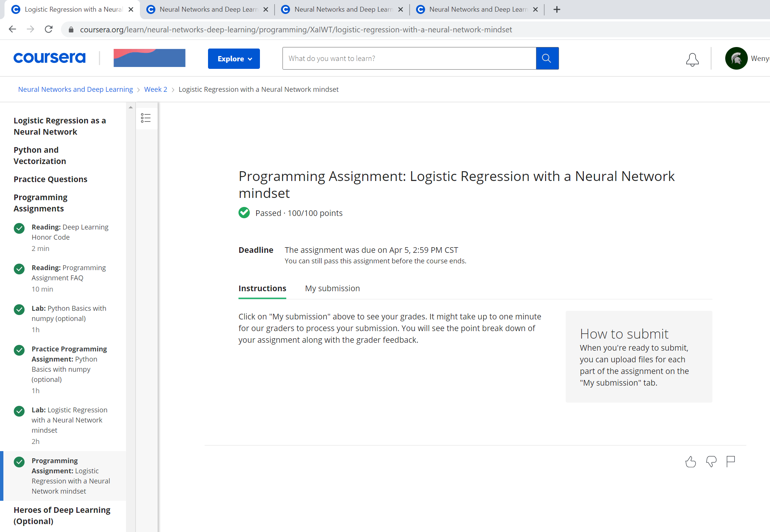Image resolution: width=770 pixels, height=532 pixels.
Task: Expand Heroes of Deep Learning section
Action: 62,515
